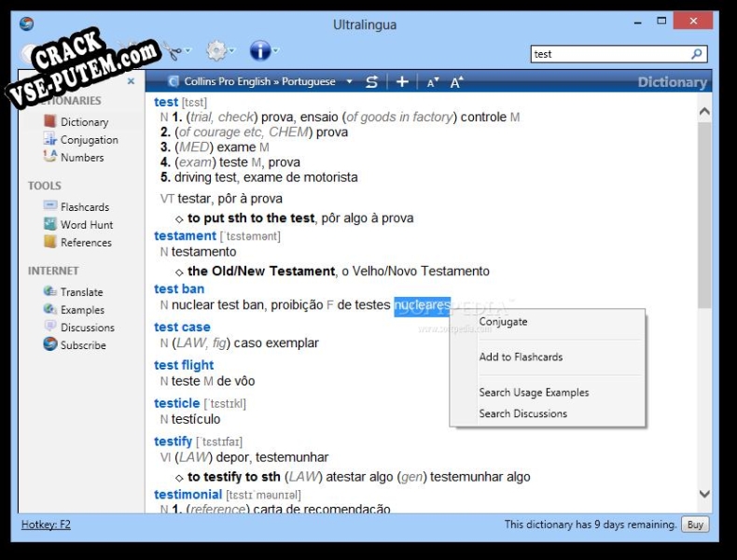Click the translation 'caso exemplar'
Screen dimensions: 737x560
(x=276, y=343)
